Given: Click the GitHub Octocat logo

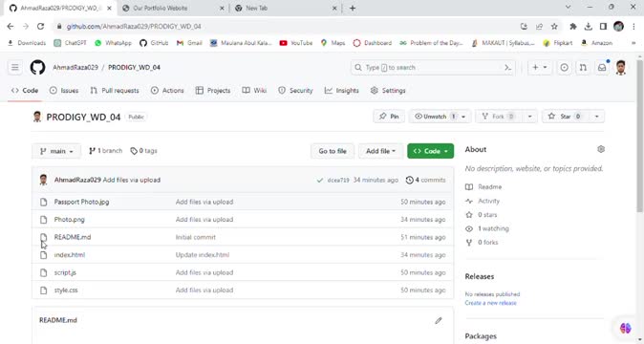Looking at the screenshot, I should pyautogui.click(x=38, y=67).
